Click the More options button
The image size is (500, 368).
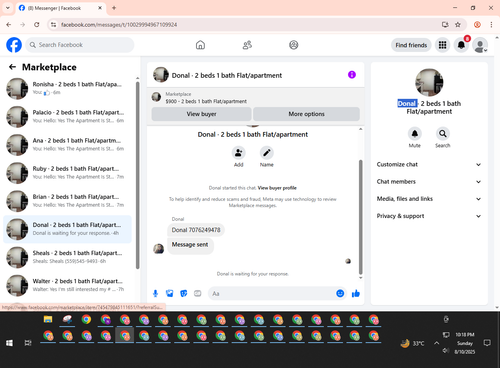[x=306, y=114]
